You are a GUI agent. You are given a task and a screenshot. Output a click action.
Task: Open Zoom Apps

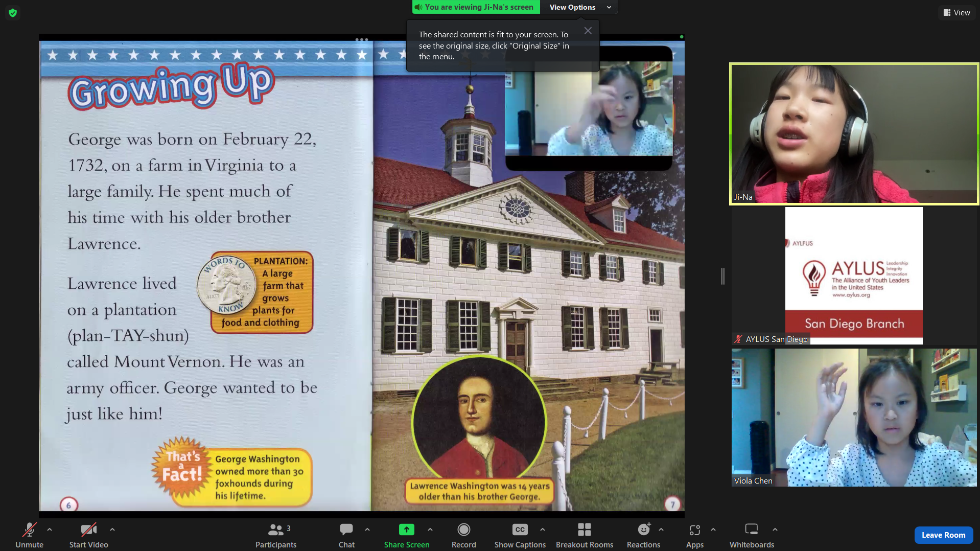pyautogui.click(x=695, y=535)
